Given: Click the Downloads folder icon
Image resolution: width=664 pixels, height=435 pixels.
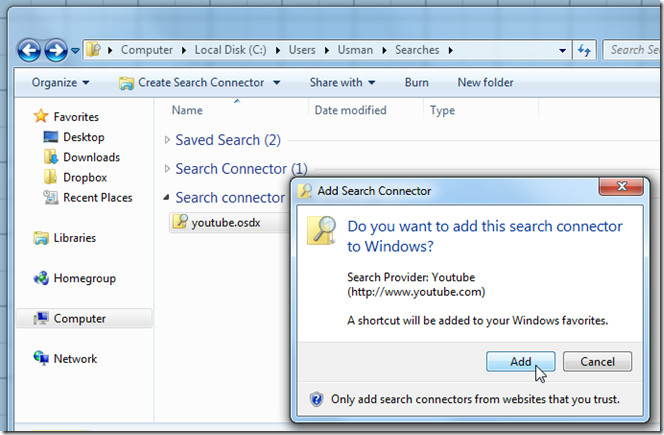Looking at the screenshot, I should [x=50, y=157].
